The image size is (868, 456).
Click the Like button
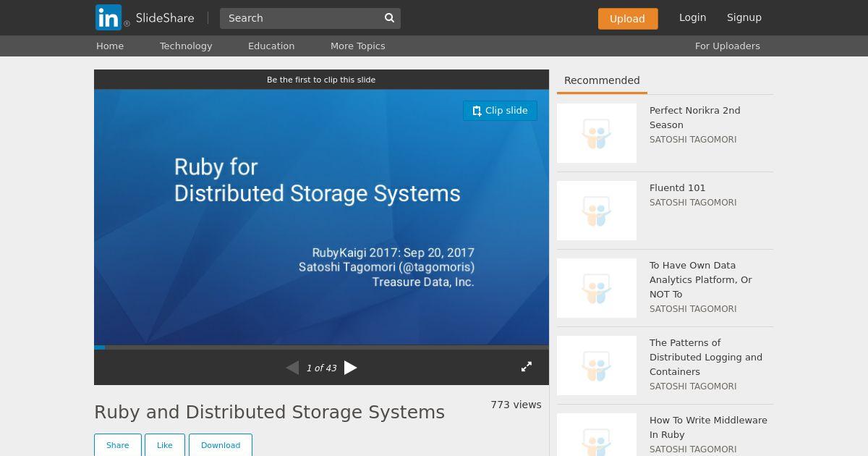[x=165, y=445]
